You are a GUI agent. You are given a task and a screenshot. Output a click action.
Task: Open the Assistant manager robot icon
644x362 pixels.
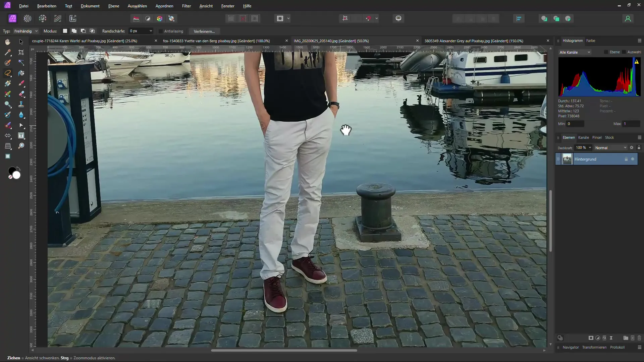point(398,18)
